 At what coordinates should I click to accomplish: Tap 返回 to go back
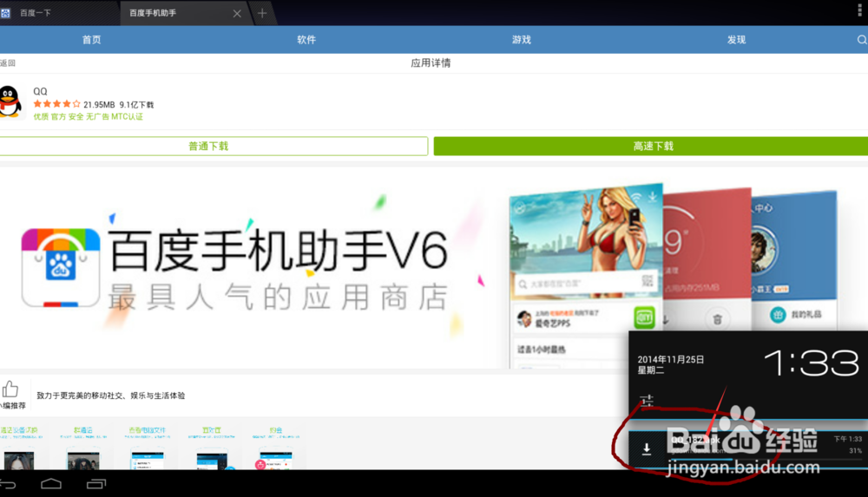point(8,63)
